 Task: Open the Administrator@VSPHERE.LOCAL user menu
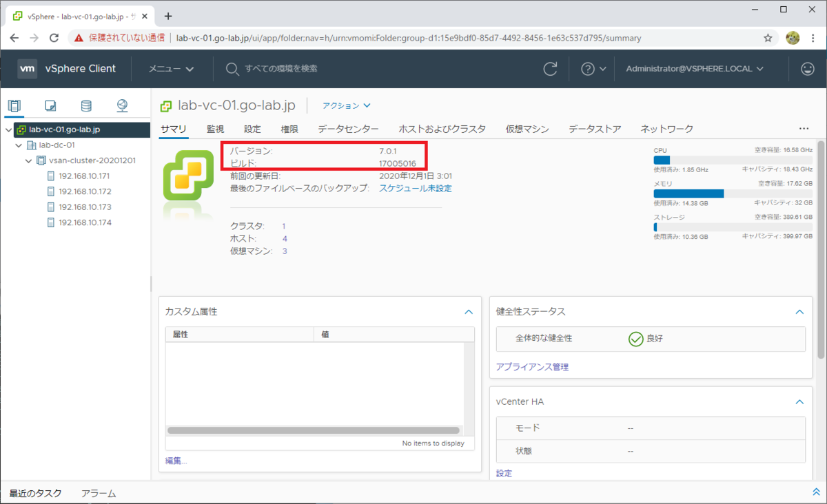695,69
